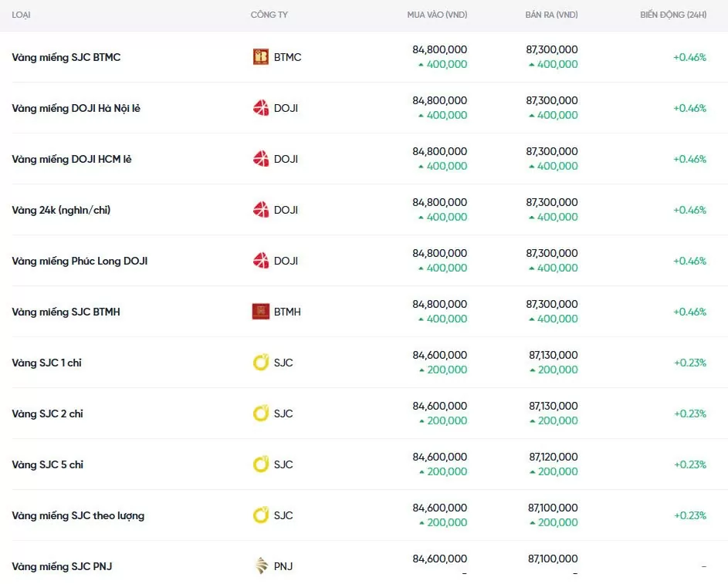Click the PNJ company logo icon

(x=262, y=566)
